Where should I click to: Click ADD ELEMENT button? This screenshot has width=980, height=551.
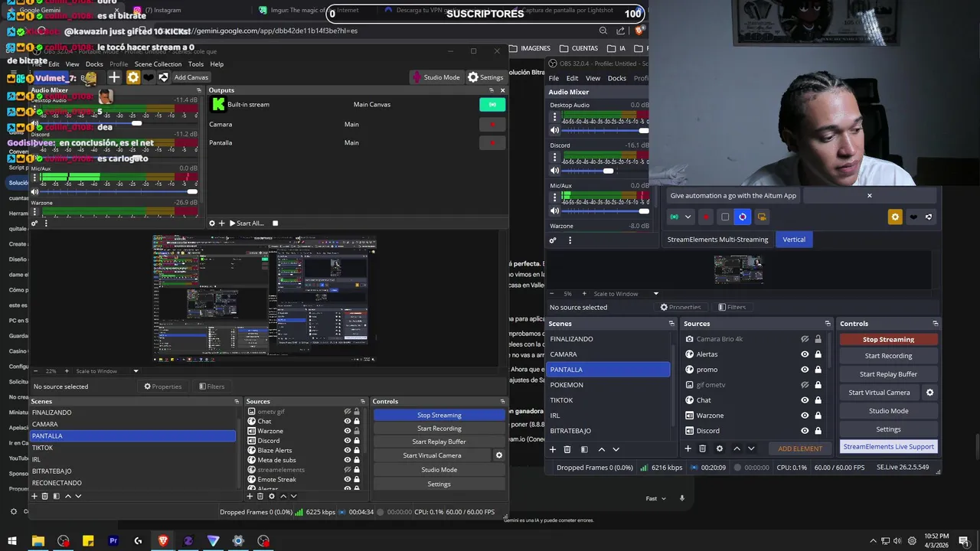[800, 448]
